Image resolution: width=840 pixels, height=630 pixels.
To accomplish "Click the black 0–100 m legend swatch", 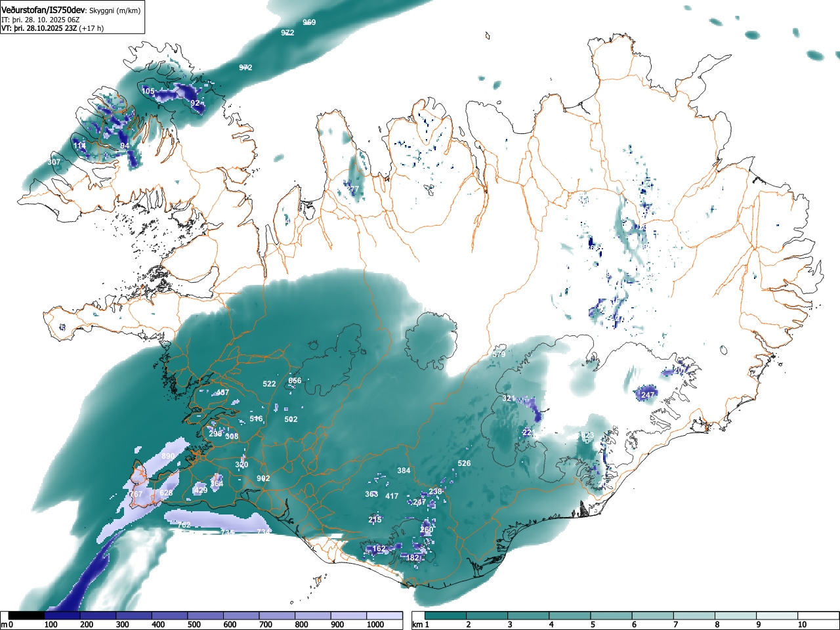I will pyautogui.click(x=27, y=616).
